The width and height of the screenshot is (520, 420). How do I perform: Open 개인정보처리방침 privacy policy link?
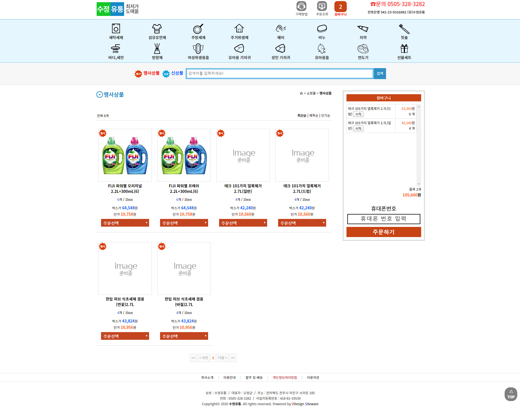point(285,378)
